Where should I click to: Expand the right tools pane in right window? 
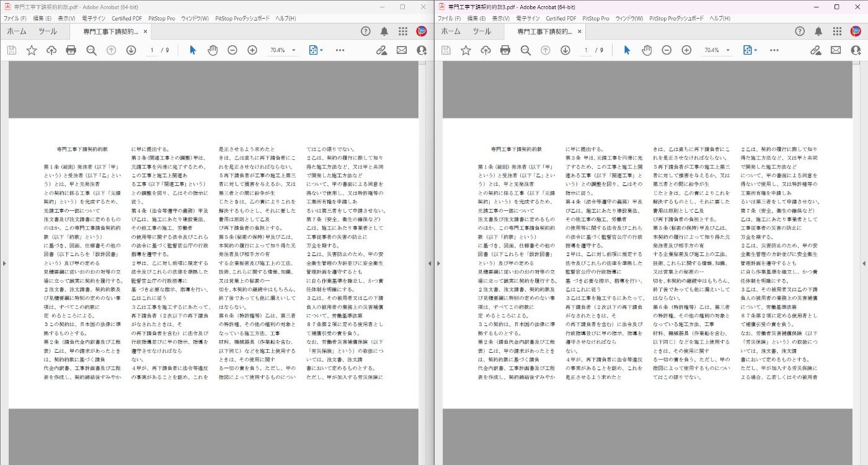click(x=864, y=263)
